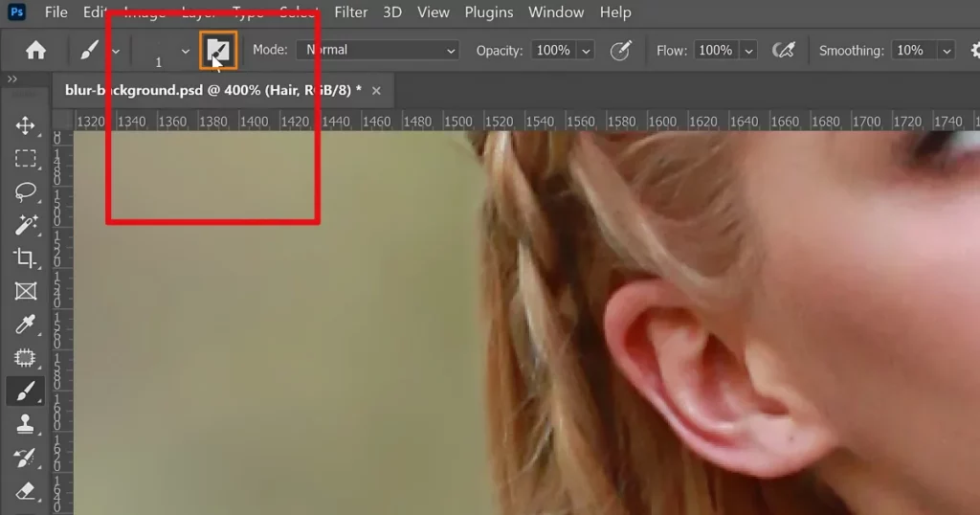The height and width of the screenshot is (515, 980).
Task: Open the Plugins menu
Action: (x=489, y=12)
